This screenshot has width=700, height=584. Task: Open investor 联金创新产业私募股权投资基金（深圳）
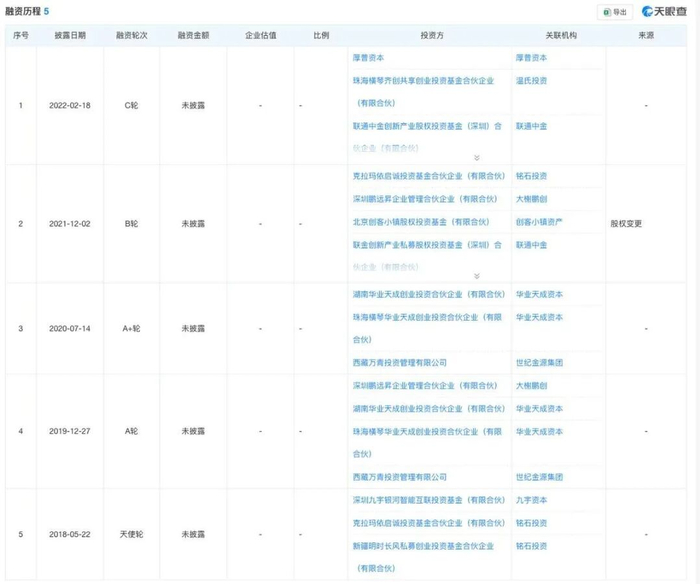(427, 256)
